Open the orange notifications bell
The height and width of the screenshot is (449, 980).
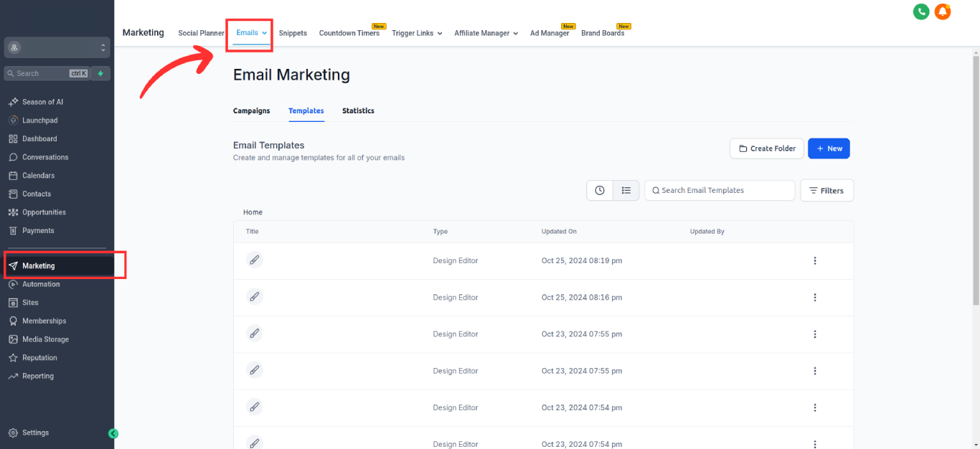(943, 11)
